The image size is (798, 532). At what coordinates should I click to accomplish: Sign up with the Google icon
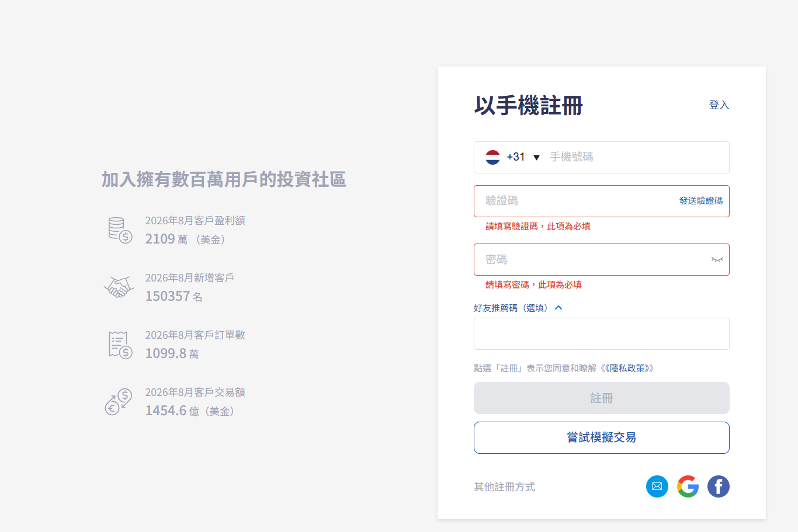click(688, 486)
